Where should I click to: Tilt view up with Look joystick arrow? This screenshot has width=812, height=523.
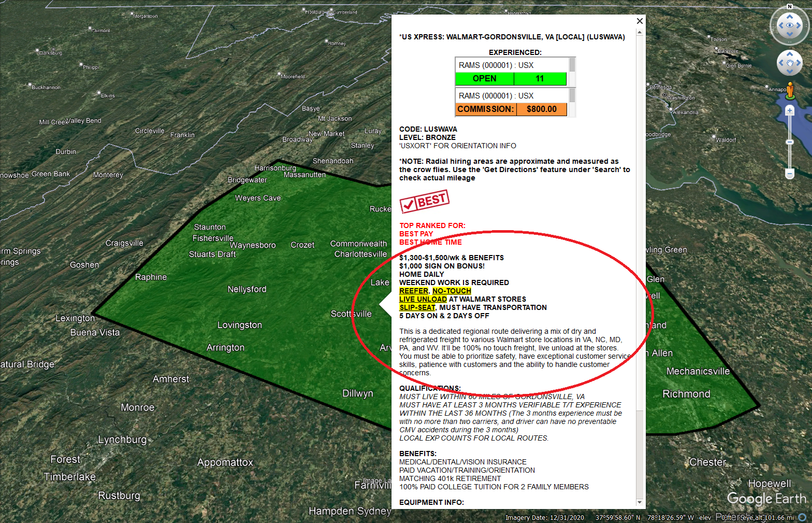[x=790, y=17]
